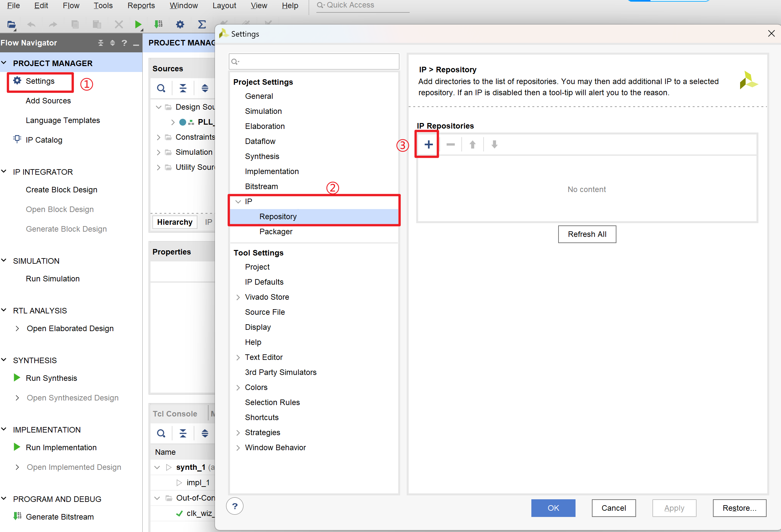781x532 pixels.
Task: Click the Sigma report toolbar icon
Action: pos(202,24)
